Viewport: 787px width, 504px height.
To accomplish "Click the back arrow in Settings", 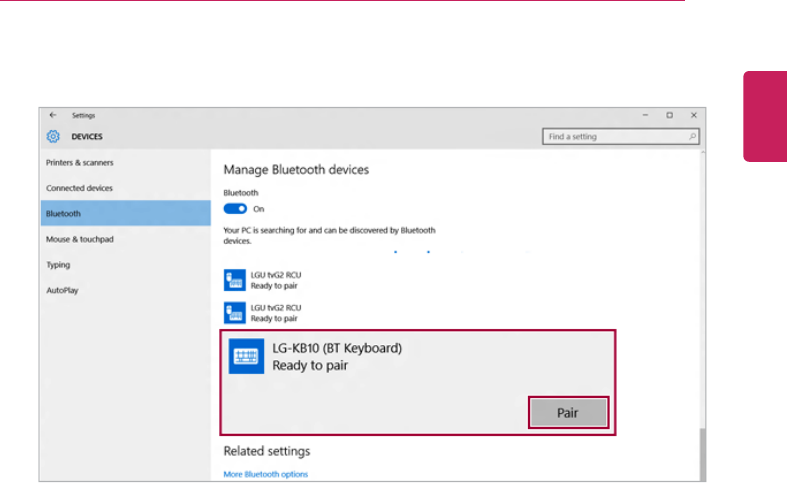I will pyautogui.click(x=52, y=115).
